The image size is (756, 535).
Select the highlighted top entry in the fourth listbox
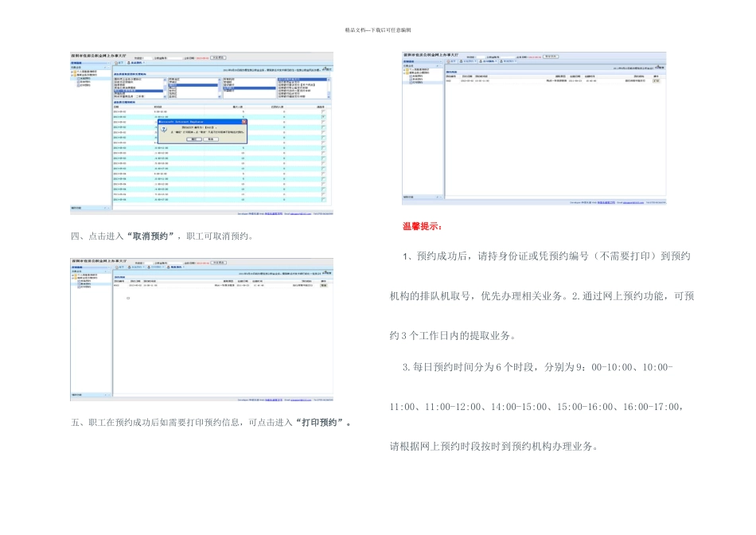pos(302,79)
